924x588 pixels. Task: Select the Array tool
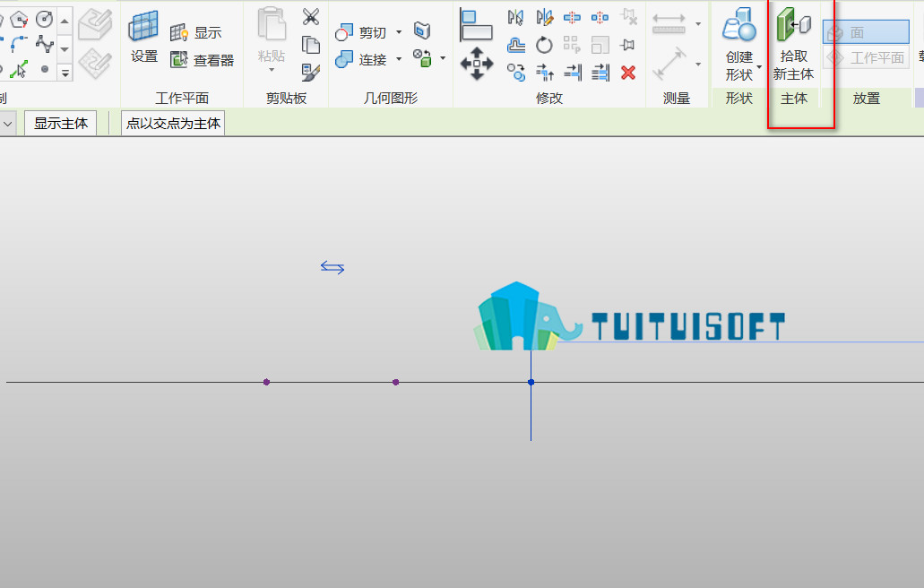572,45
